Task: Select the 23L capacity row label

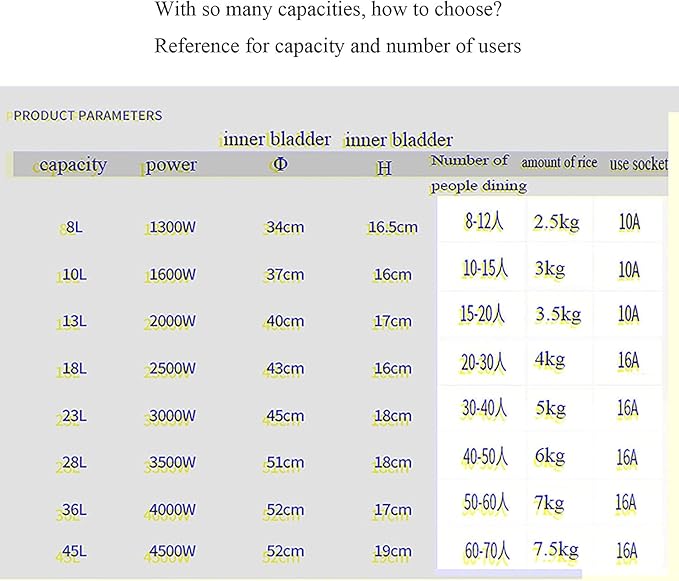Action: (x=74, y=416)
